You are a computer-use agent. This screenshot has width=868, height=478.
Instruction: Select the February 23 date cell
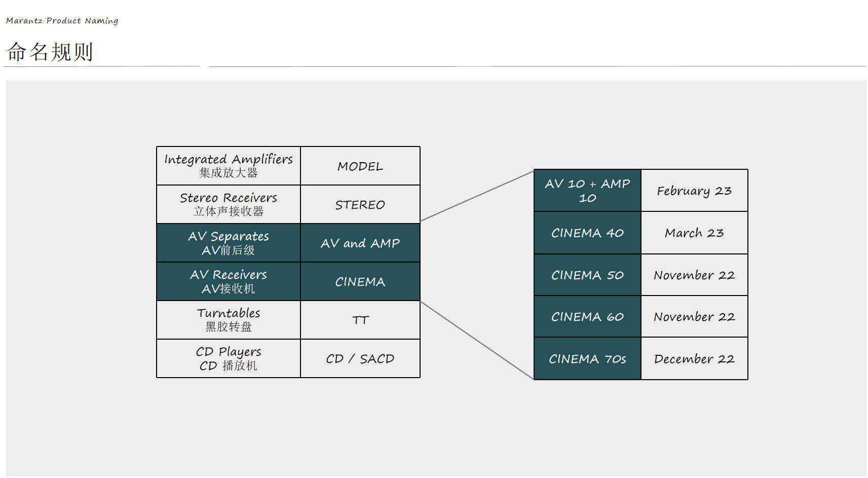tap(694, 191)
